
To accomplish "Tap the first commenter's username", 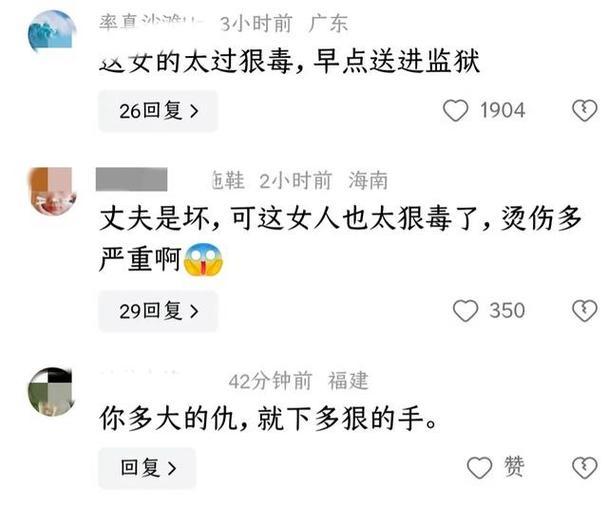I will coord(152,22).
